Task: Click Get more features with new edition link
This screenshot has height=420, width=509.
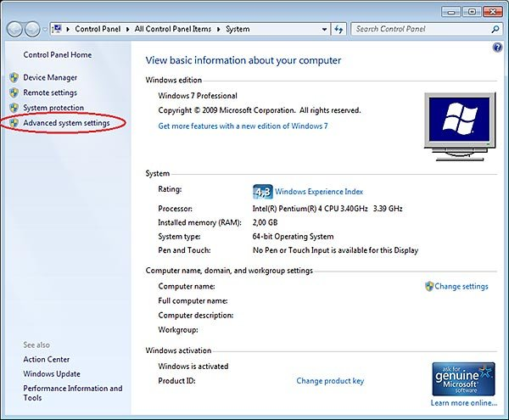Action: click(243, 126)
